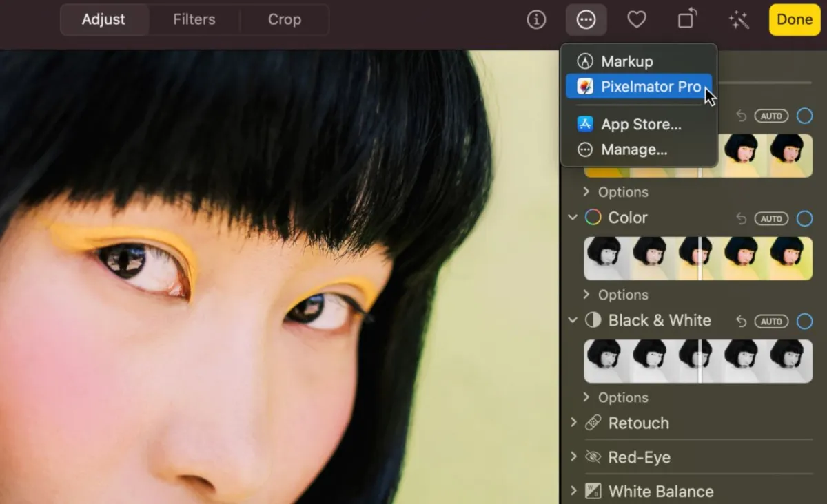Toggle the Color adjustment circle
The image size is (827, 504).
click(804, 218)
